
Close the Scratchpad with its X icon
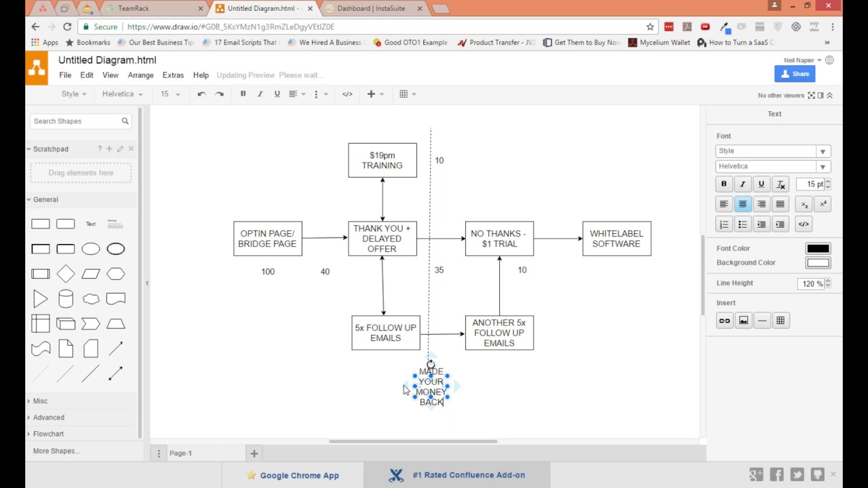pos(131,149)
